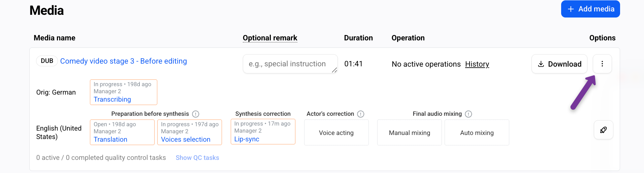Open the Translation task card

pos(122,132)
